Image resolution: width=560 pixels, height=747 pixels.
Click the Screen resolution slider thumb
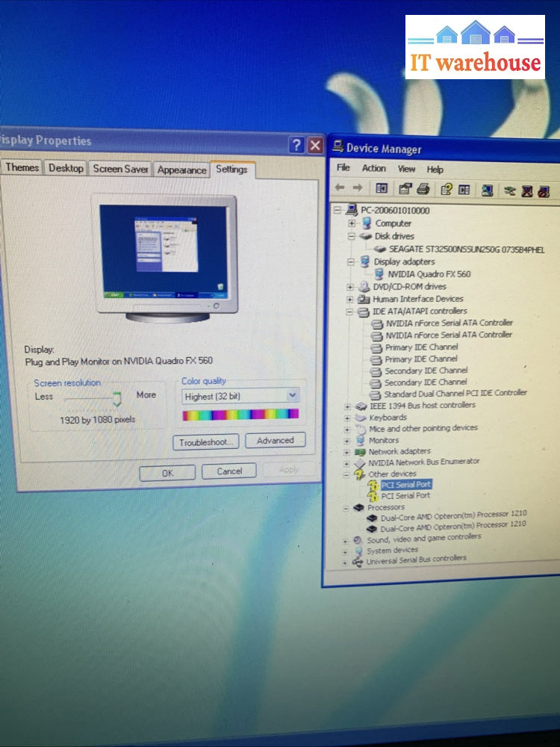(x=117, y=399)
